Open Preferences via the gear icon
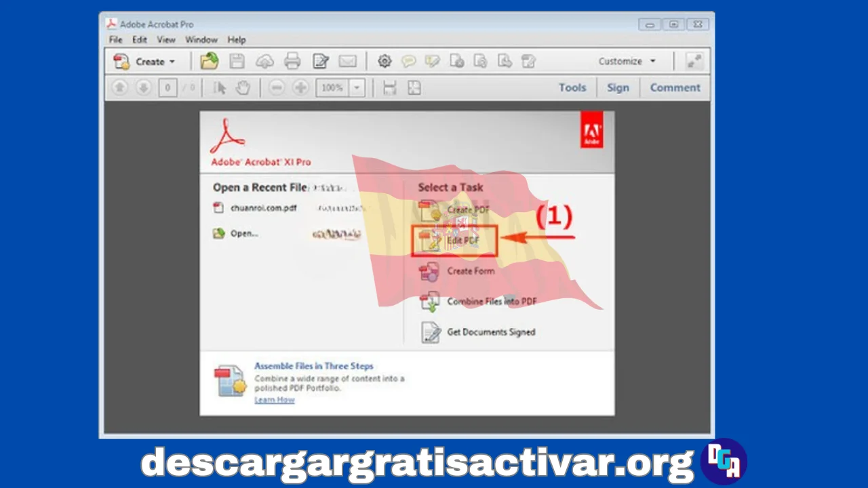868x488 pixels. tap(384, 62)
